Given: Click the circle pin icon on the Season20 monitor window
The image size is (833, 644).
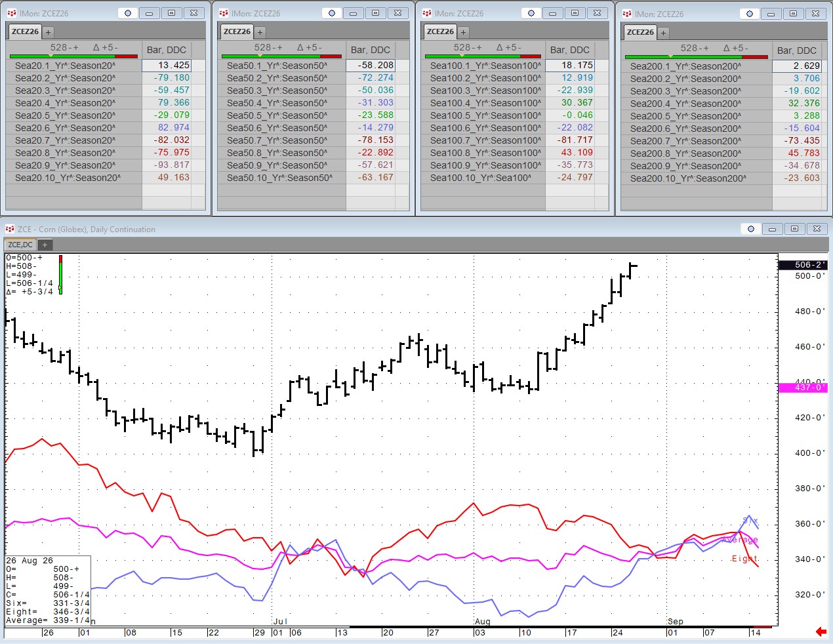Looking at the screenshot, I should (x=128, y=13).
